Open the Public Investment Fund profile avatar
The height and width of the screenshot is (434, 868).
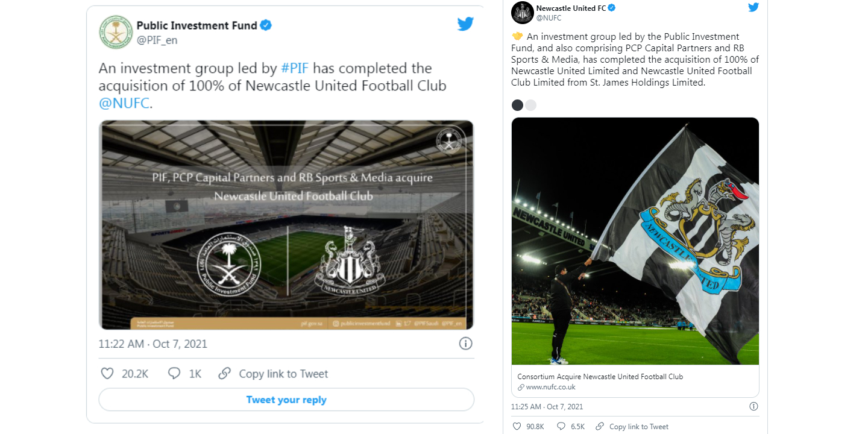(116, 33)
